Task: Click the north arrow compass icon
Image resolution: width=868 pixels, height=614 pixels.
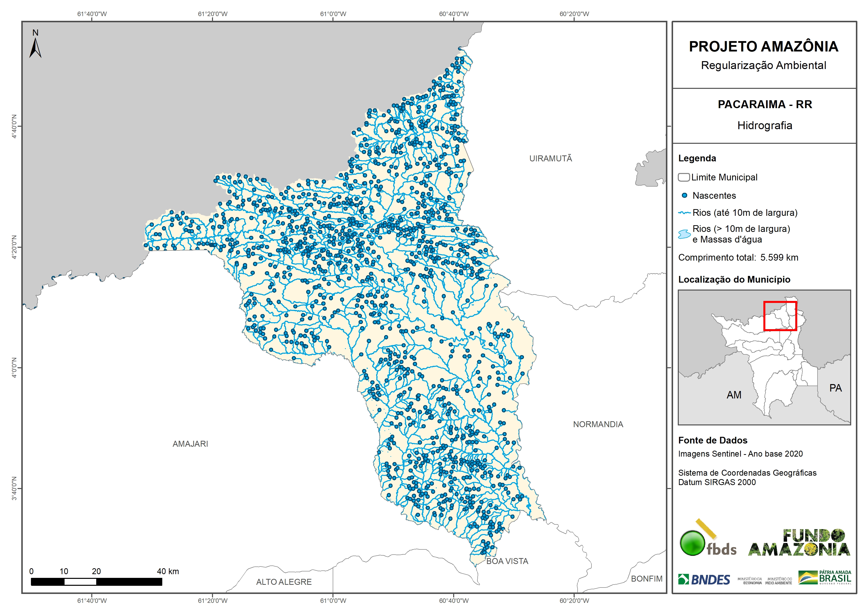Action: (x=35, y=48)
